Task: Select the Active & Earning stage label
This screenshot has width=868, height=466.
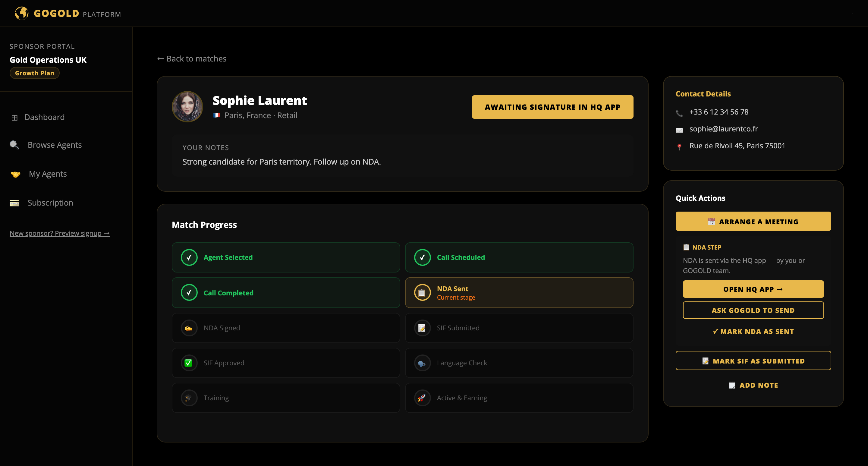Action: 462,398
